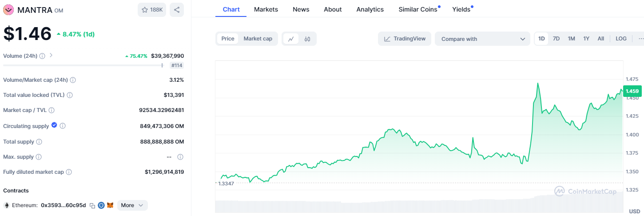The image size is (644, 216).
Task: Show info tooltip for Volume (24h)
Action: pyautogui.click(x=42, y=56)
